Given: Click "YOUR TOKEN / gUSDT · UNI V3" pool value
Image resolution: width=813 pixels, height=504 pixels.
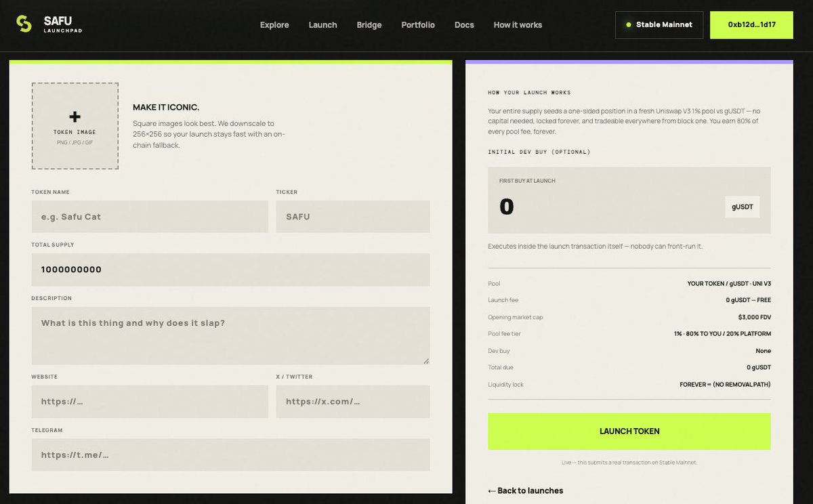Looking at the screenshot, I should [729, 284].
